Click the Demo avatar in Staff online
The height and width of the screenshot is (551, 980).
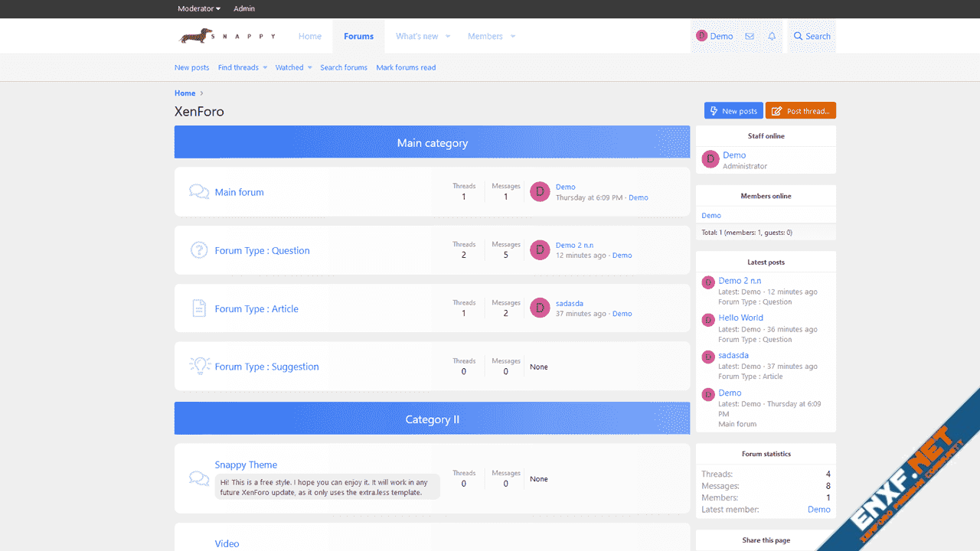[x=710, y=159]
